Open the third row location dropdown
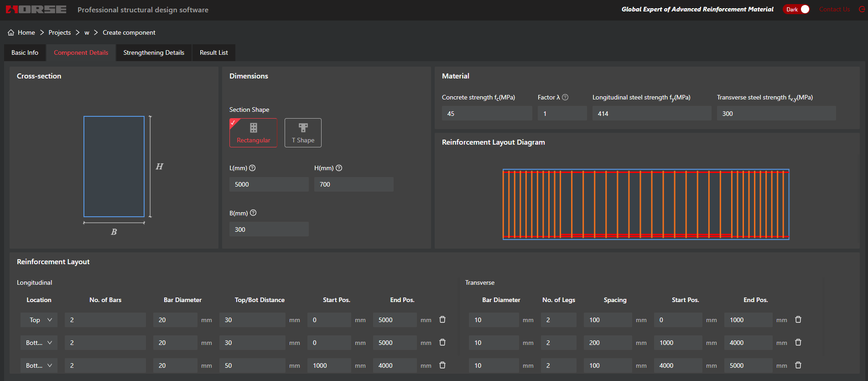The width and height of the screenshot is (868, 381). [39, 365]
